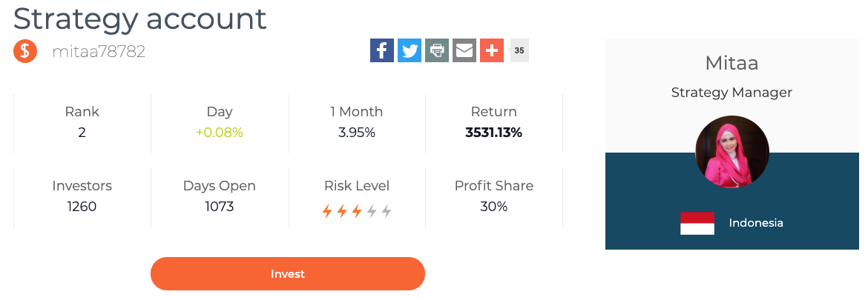This screenshot has height=300, width=868.
Task: Click the Investors count 1260
Action: click(x=82, y=207)
